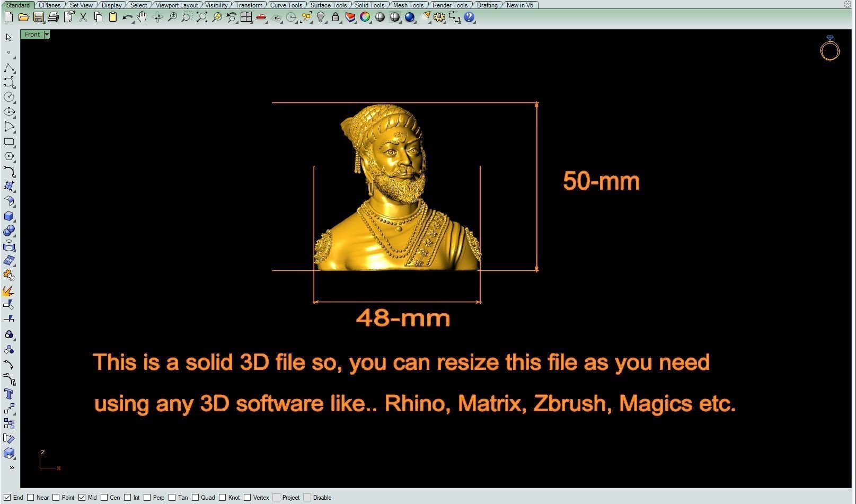Select the Polygon tool in sidebar
Screen dimensions: 856x504
(9, 156)
